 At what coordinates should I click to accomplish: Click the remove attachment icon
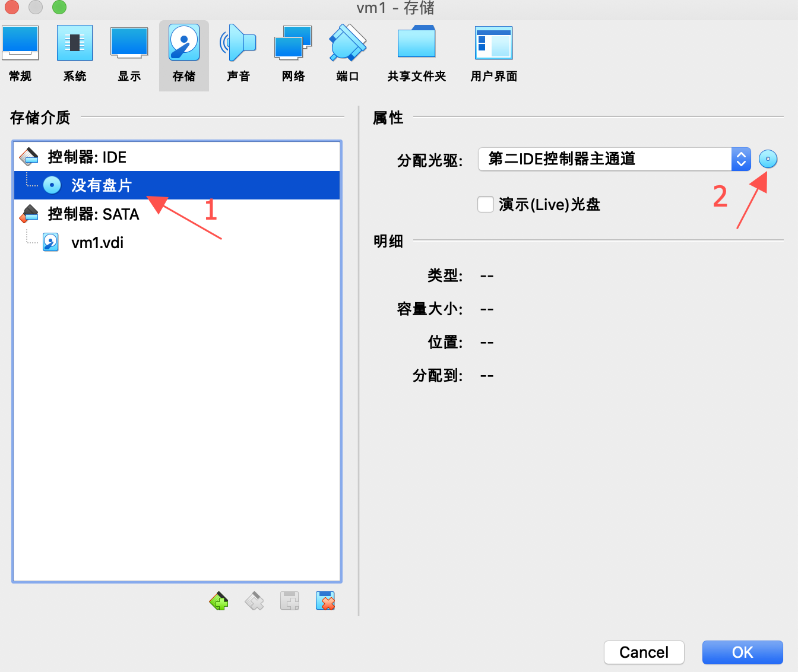(325, 601)
